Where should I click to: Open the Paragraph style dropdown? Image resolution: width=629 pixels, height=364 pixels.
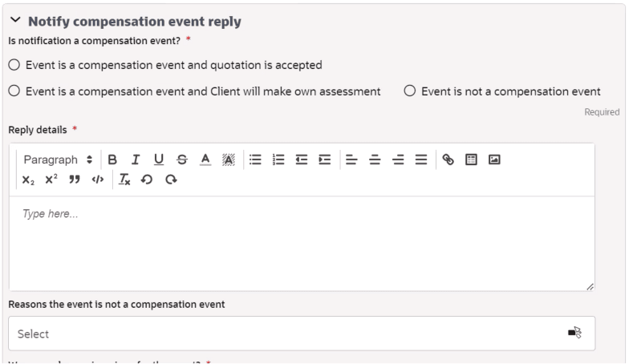[58, 160]
